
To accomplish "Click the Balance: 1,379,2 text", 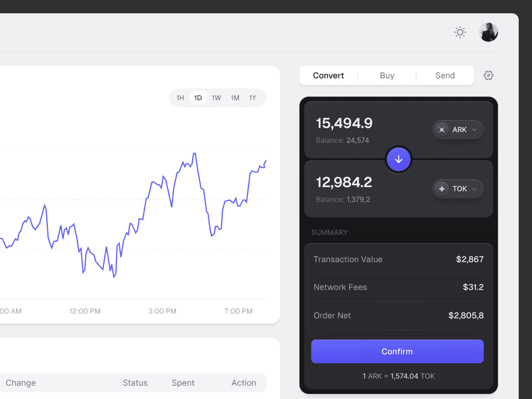I will click(x=343, y=199).
